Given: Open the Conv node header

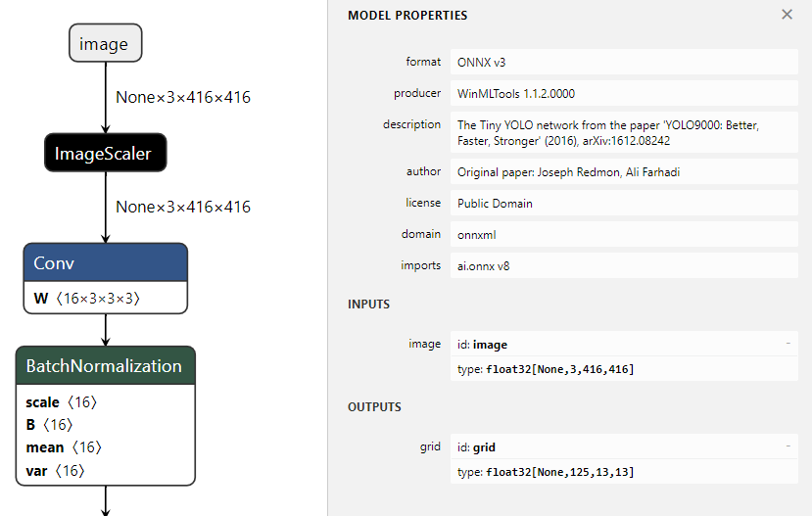Looking at the screenshot, I should coord(105,262).
